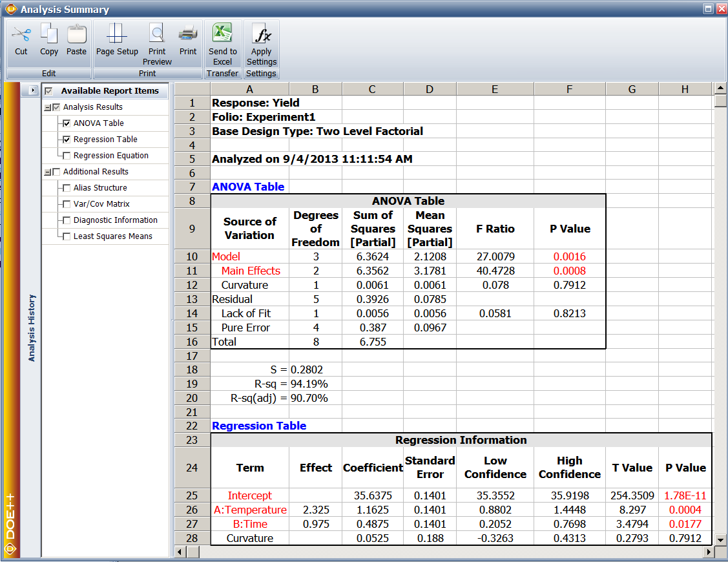This screenshot has width=728, height=562.
Task: Collapse the Analysis Results tree node
Action: [47, 107]
